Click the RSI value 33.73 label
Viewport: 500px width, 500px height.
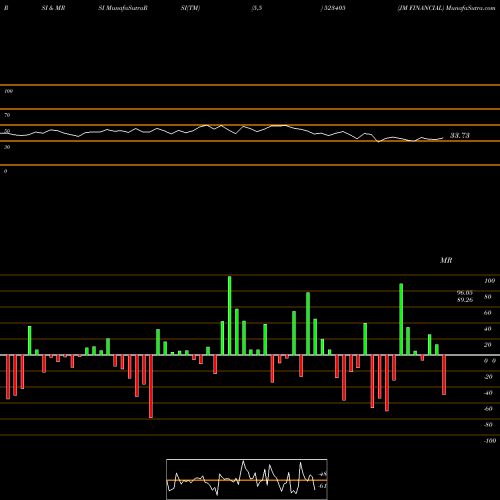pyautogui.click(x=460, y=135)
